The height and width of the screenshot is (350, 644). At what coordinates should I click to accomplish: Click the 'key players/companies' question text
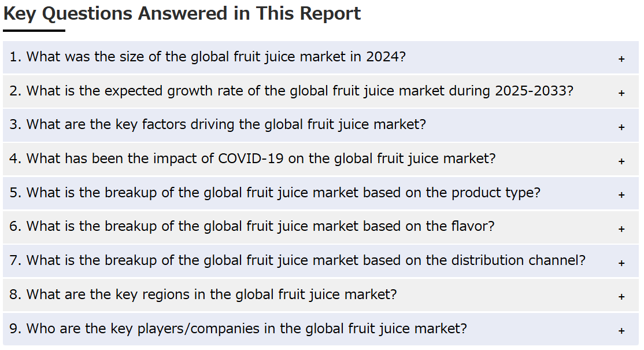[238, 329]
